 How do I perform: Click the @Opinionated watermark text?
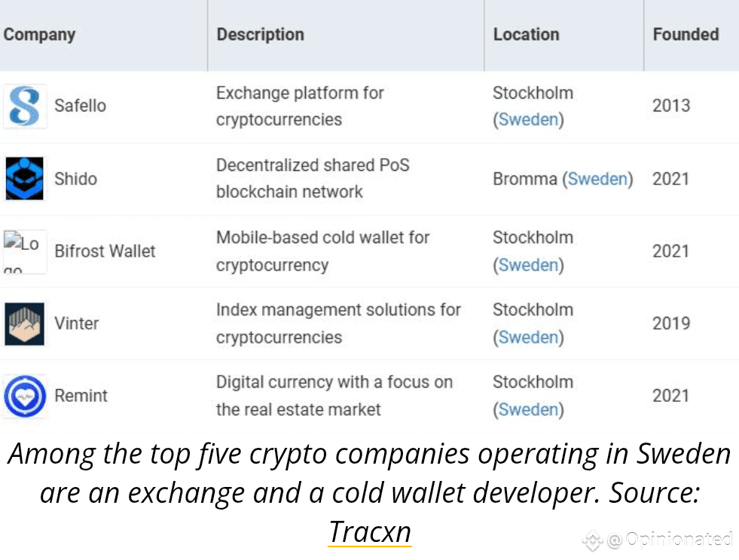click(670, 539)
